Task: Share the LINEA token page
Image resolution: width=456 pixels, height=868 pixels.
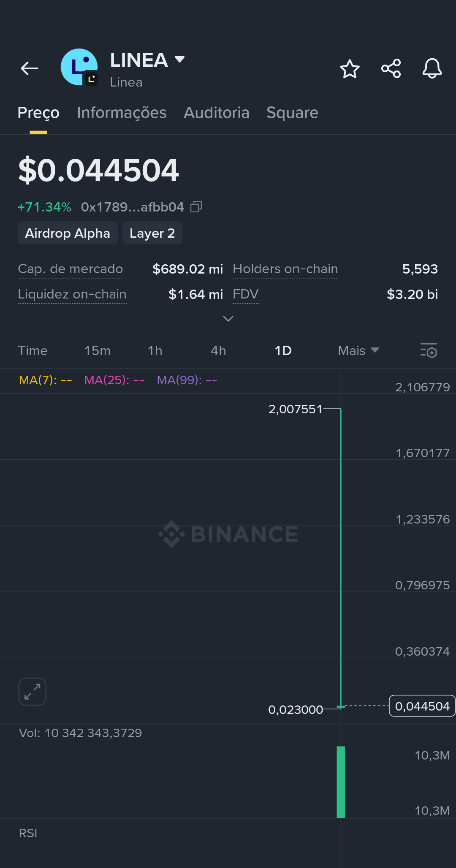Action: [x=391, y=68]
